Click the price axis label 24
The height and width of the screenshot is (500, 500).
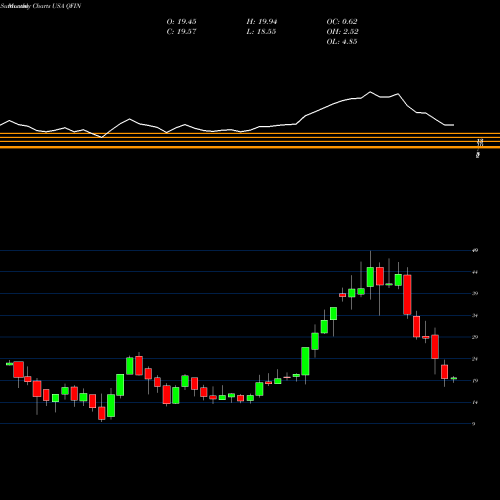tap(475, 359)
